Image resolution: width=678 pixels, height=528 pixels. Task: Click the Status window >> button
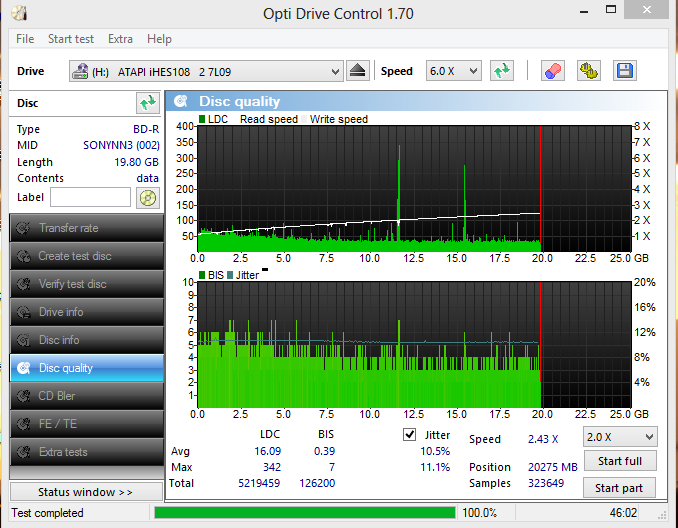coord(86,492)
